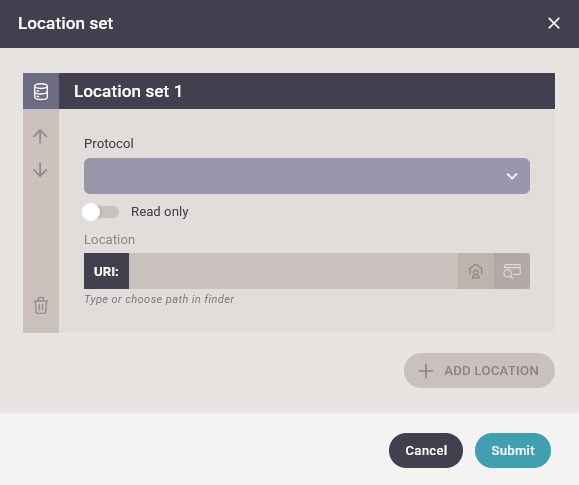This screenshot has width=579, height=485.
Task: Click the Read only label text
Action: point(160,212)
